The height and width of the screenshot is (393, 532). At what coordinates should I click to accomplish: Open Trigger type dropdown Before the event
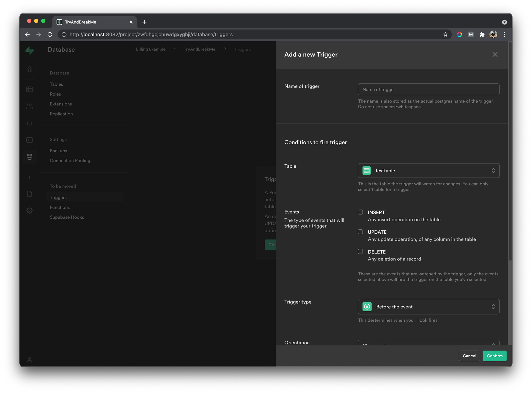[429, 307]
